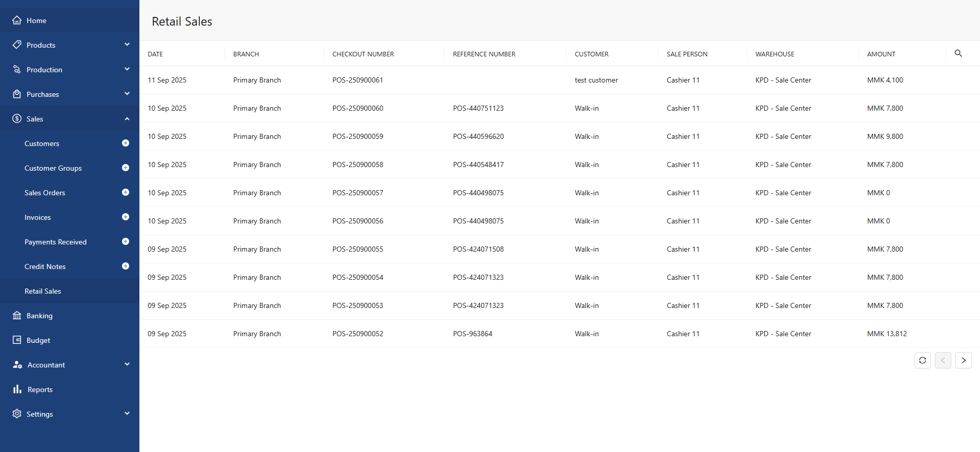Add a Customer Group via plus icon
Screen dimensions: 980x452
pos(126,168)
